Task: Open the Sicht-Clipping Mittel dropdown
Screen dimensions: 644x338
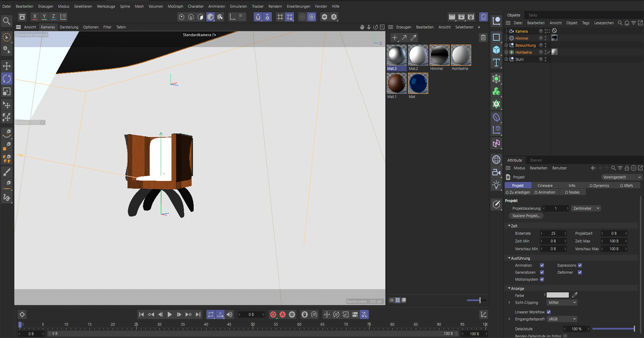Action: click(562, 302)
